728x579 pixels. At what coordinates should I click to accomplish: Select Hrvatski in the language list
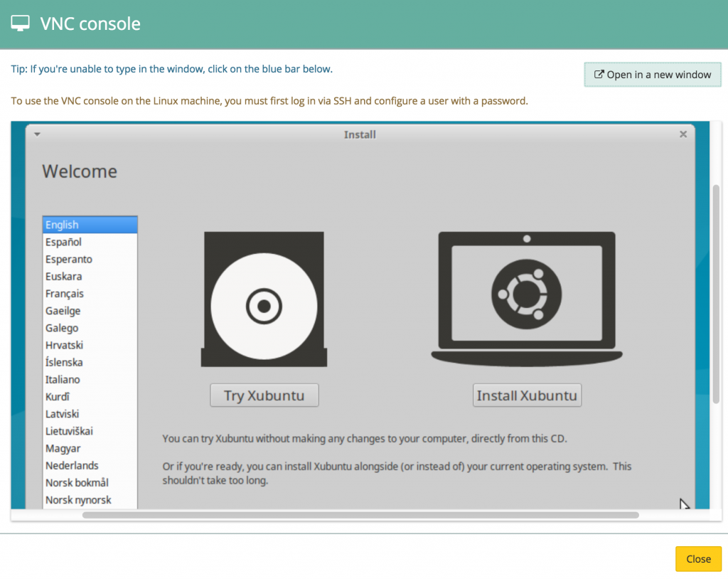point(90,345)
